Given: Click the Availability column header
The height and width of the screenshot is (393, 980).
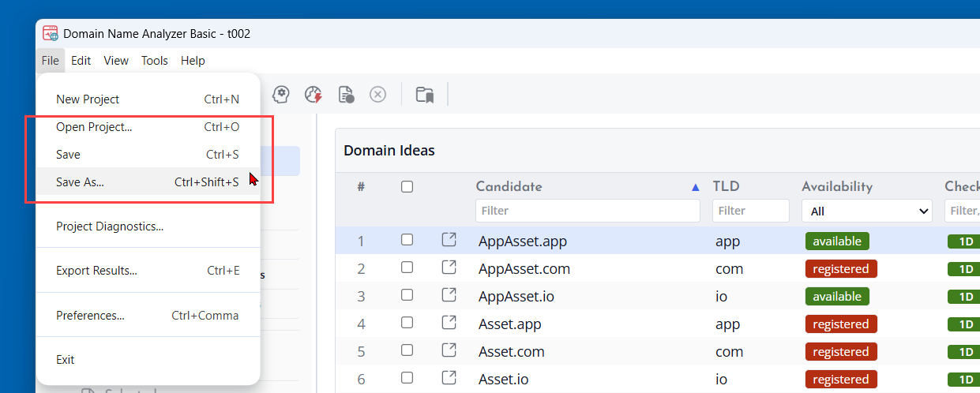Looking at the screenshot, I should tap(837, 187).
